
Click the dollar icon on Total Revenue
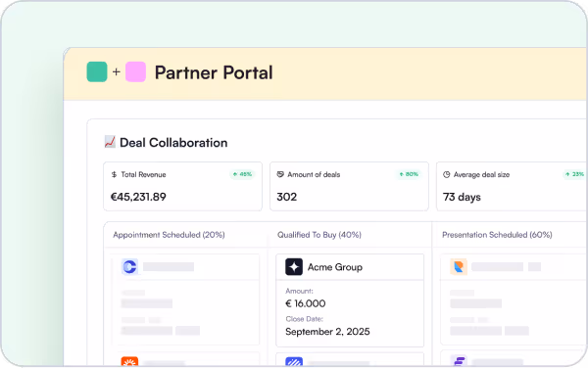coord(114,174)
